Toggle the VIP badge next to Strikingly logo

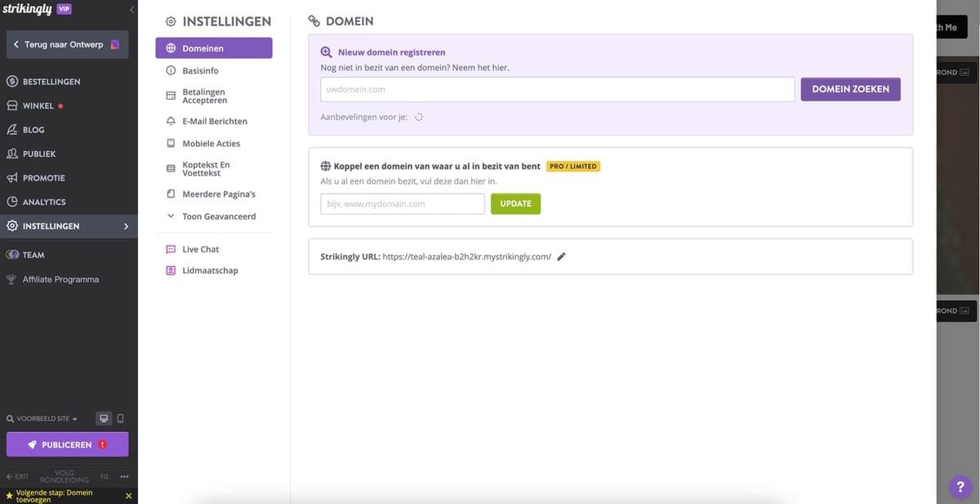tap(62, 8)
